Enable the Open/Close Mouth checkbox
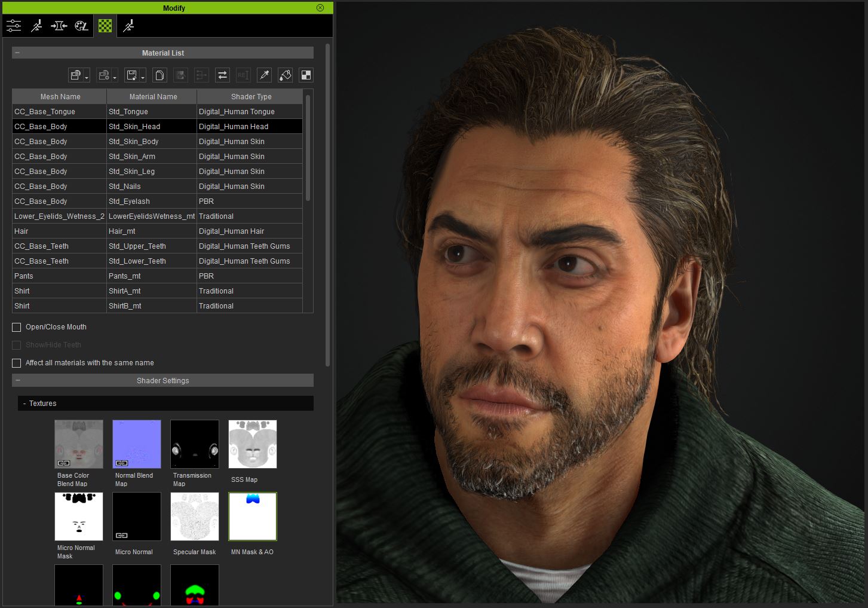This screenshot has height=608, width=868. [17, 327]
